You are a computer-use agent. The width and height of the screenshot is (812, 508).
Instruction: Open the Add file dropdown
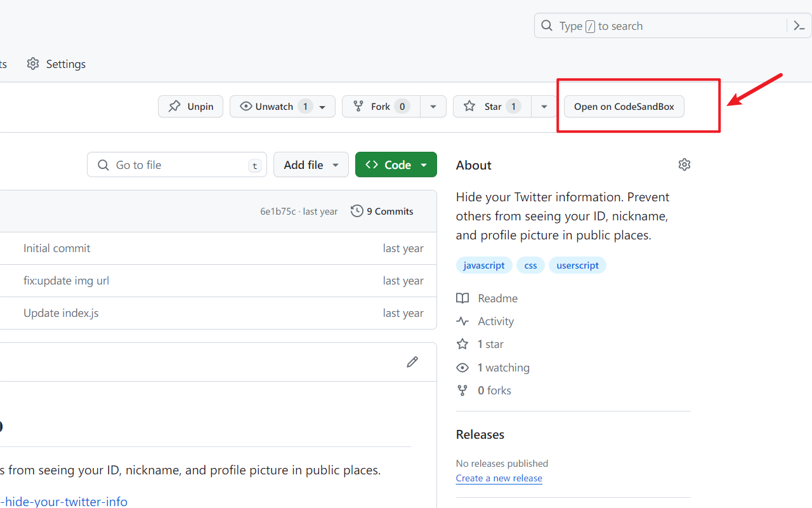pyautogui.click(x=311, y=165)
